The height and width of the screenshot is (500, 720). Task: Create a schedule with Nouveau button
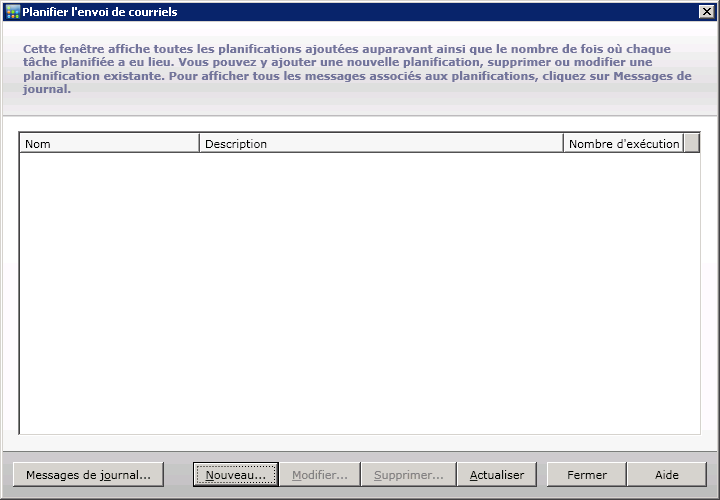click(x=236, y=474)
